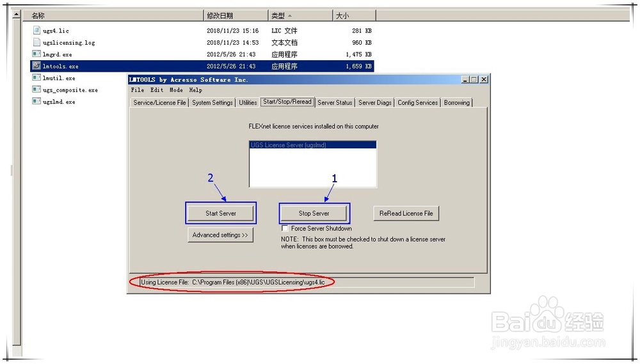Viewport: 640px width, 364px height.
Task: Click the ugs_composite.exe application icon
Action: (36, 90)
